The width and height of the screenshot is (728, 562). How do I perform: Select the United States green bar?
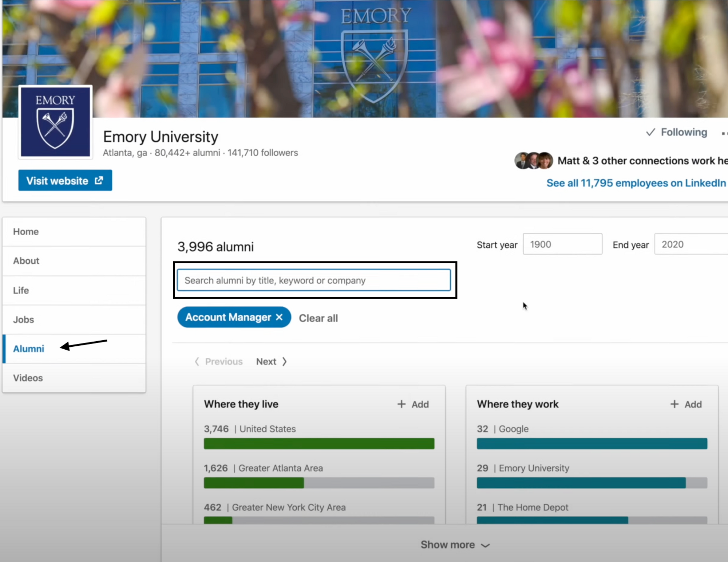tap(319, 444)
